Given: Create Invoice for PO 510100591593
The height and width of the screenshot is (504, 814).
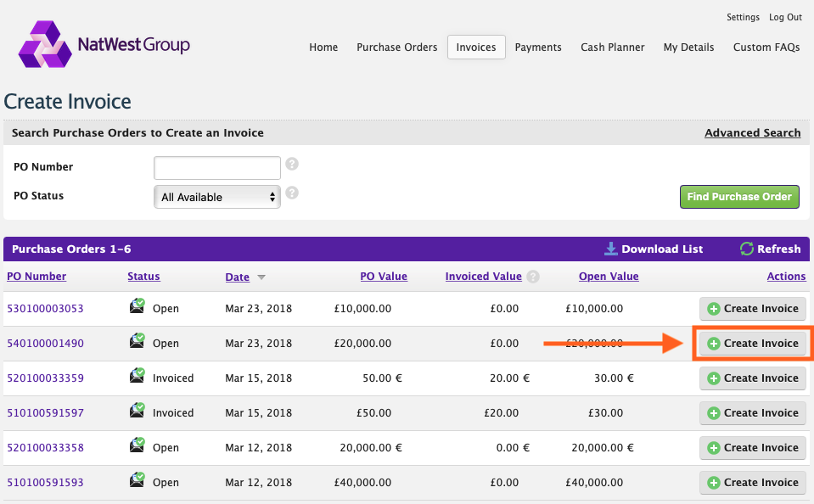Looking at the screenshot, I should coord(752,483).
